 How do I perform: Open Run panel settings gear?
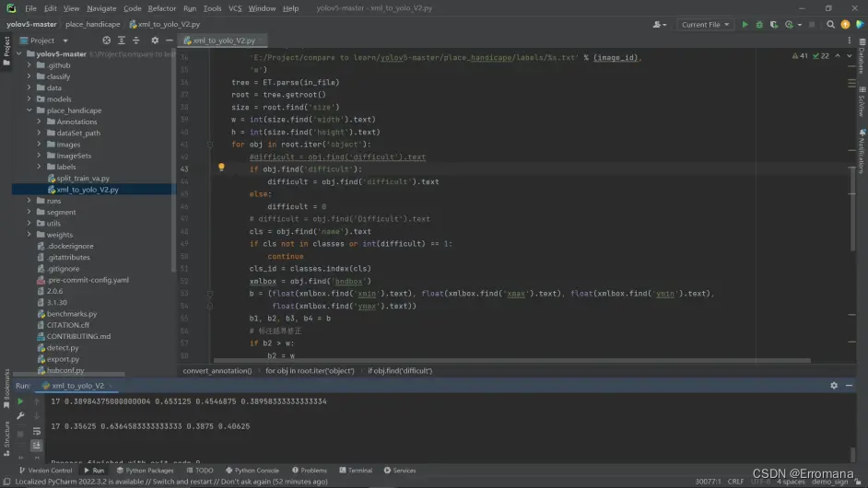click(x=834, y=386)
